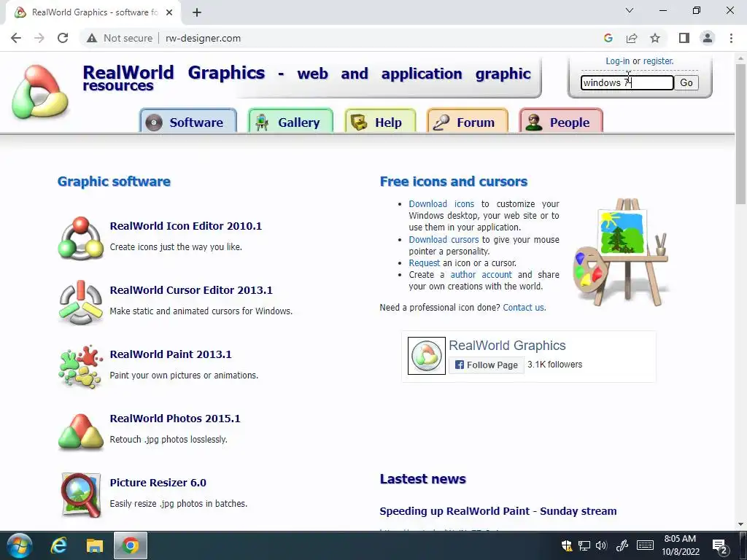Share this page using the share icon
This screenshot has height=560, width=747.
coord(632,38)
